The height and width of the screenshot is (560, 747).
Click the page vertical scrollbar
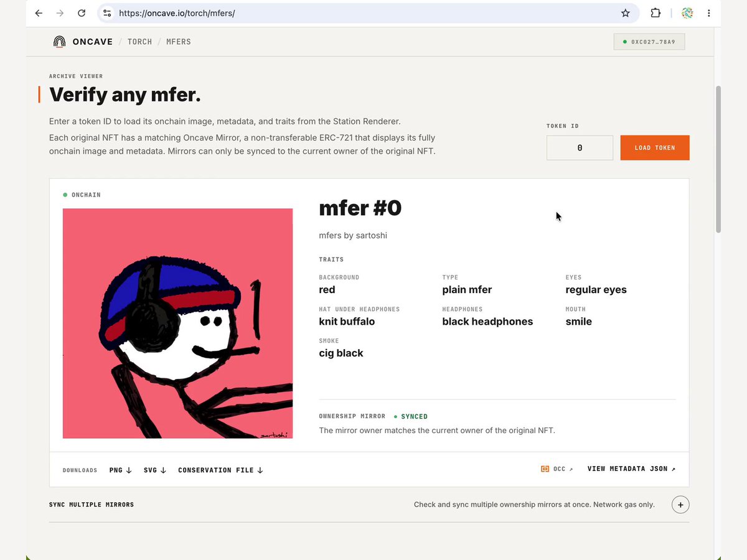click(x=717, y=160)
